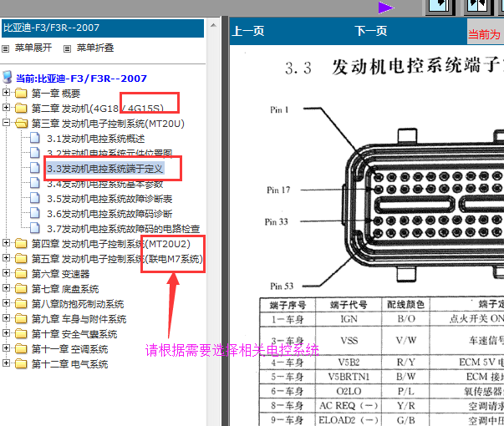Click page icon beside 3.1发动机电控系统概述

tap(35, 138)
